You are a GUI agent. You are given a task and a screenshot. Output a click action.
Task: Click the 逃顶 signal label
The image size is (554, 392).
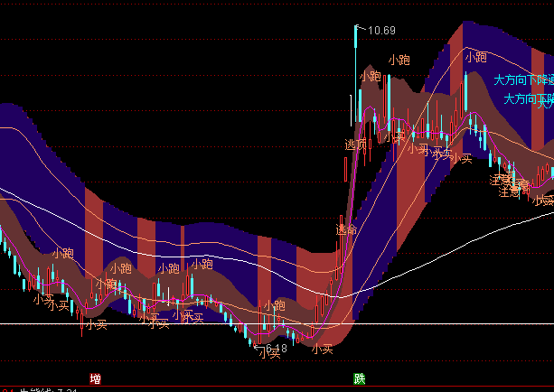(356, 144)
